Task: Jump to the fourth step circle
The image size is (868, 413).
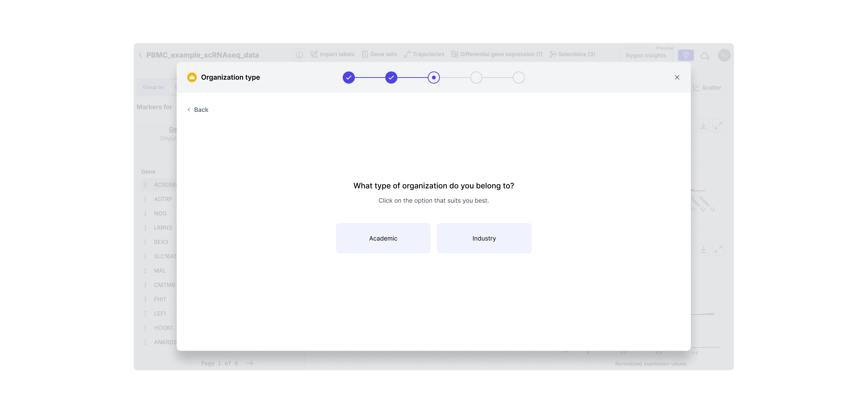Action: click(476, 78)
